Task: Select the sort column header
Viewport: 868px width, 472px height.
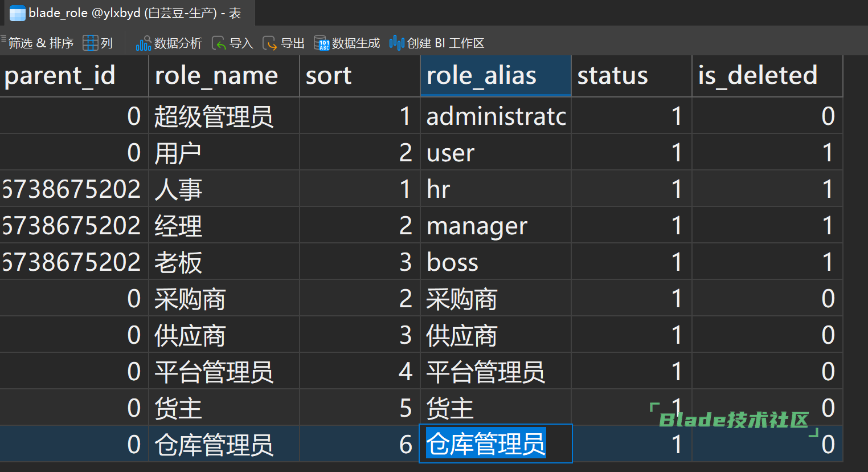Action: click(x=359, y=76)
